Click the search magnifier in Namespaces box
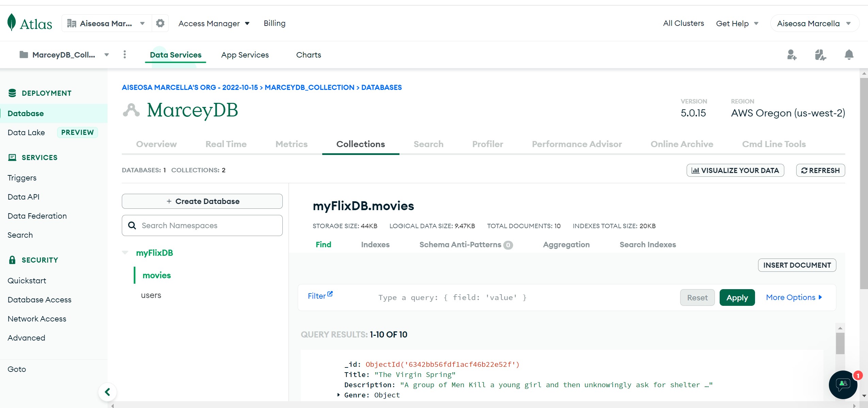Screen dimensions: 868x408 132,225
